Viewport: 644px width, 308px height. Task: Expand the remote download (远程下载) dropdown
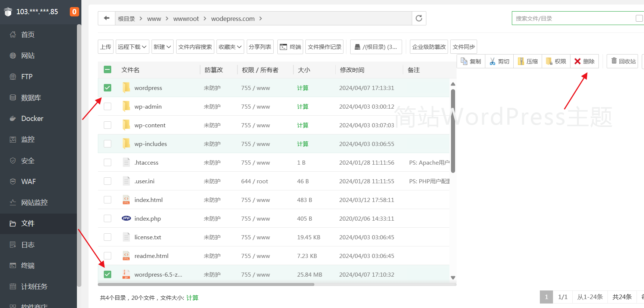click(133, 47)
